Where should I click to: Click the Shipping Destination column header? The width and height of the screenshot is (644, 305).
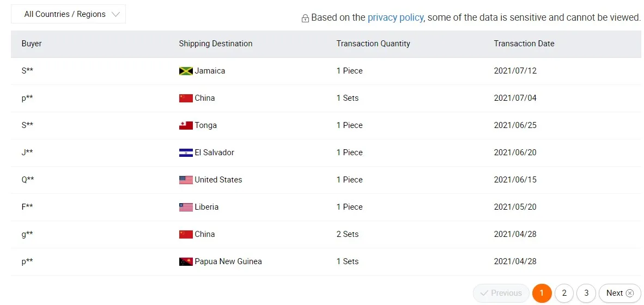pos(215,44)
